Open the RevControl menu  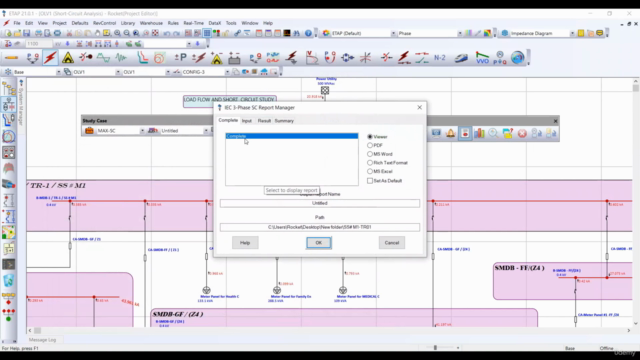[104, 23]
